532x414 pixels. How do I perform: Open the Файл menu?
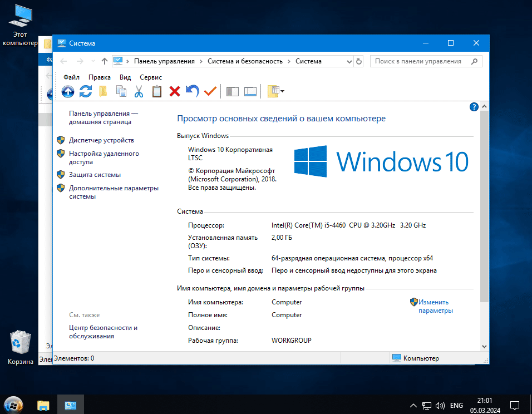coord(71,77)
